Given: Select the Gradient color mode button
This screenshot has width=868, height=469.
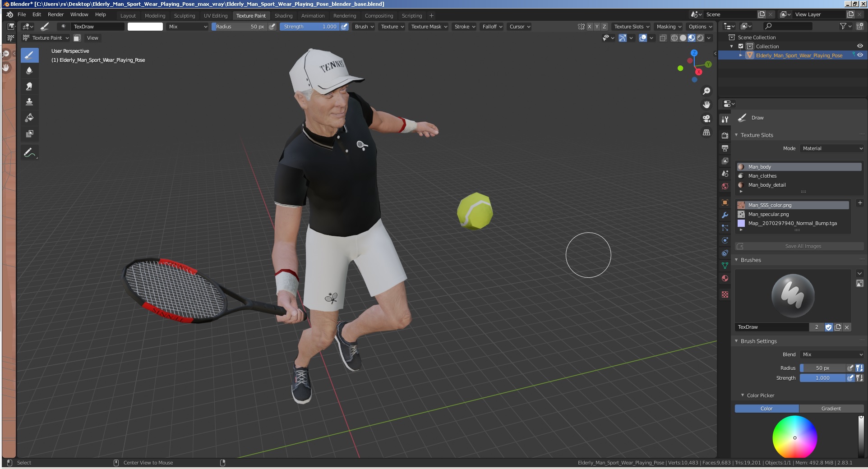Looking at the screenshot, I should pos(831,409).
